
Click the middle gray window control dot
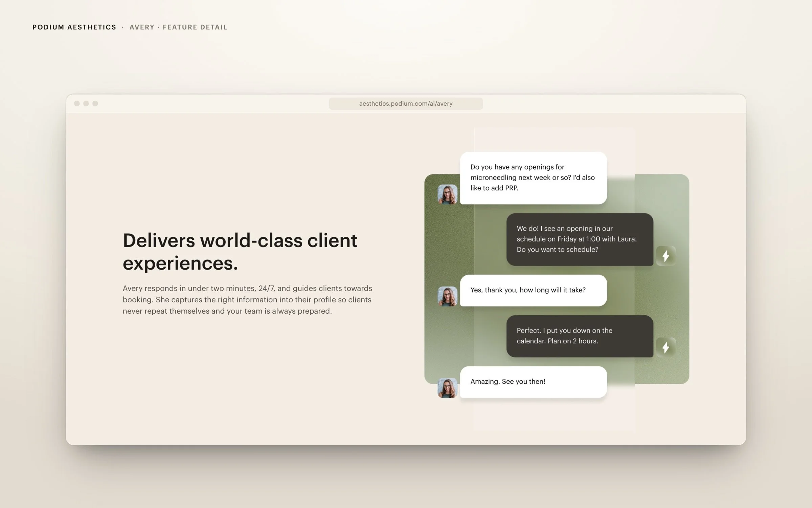click(86, 103)
